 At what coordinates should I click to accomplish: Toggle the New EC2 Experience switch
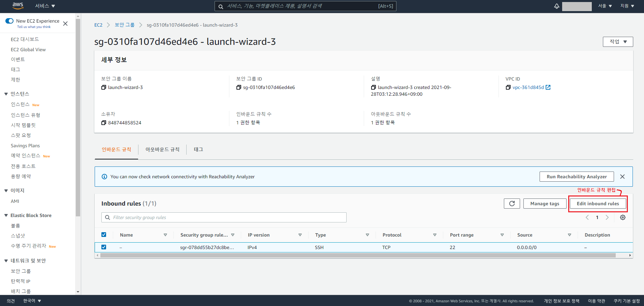9,21
